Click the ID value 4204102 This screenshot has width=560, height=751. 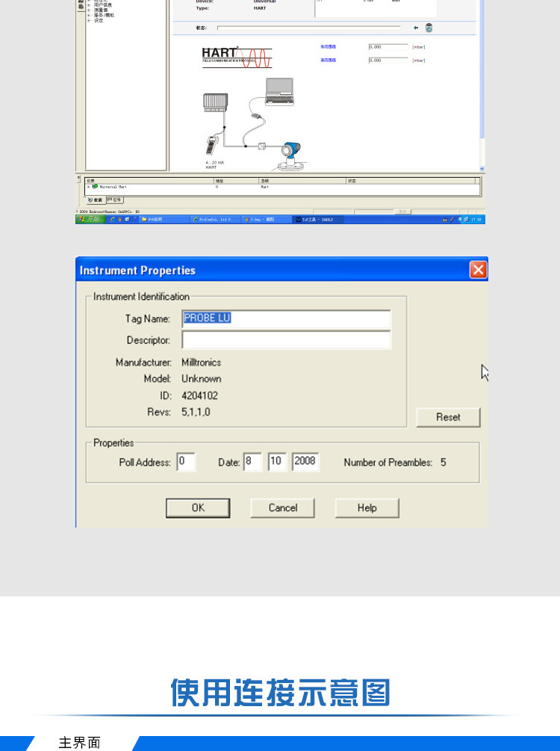(199, 395)
